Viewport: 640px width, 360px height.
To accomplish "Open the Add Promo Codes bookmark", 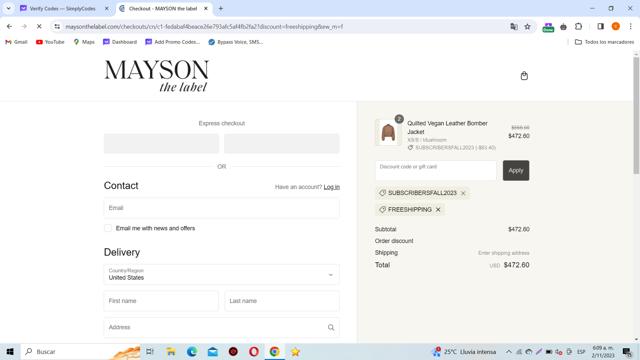I will pyautogui.click(x=173, y=42).
